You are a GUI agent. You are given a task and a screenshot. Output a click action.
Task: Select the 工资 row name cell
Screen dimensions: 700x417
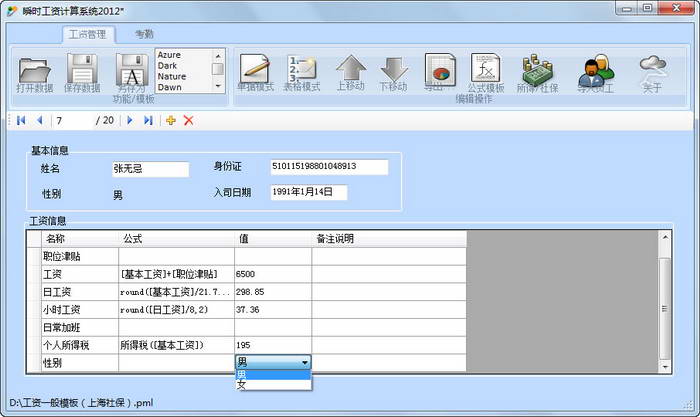(80, 274)
